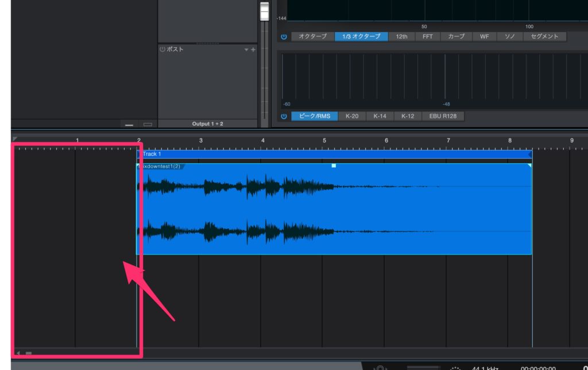588x370 pixels.
Task: Open the Output 1 + 2 selector
Action: pos(207,124)
